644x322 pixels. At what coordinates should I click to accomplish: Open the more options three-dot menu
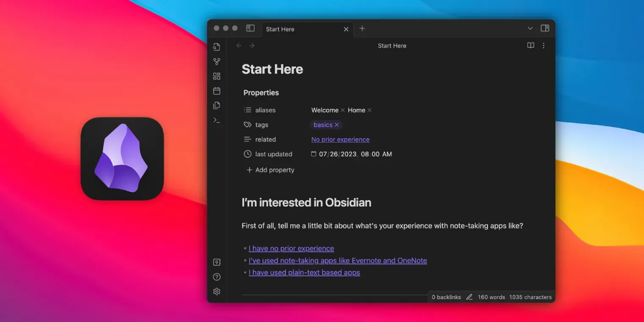544,45
